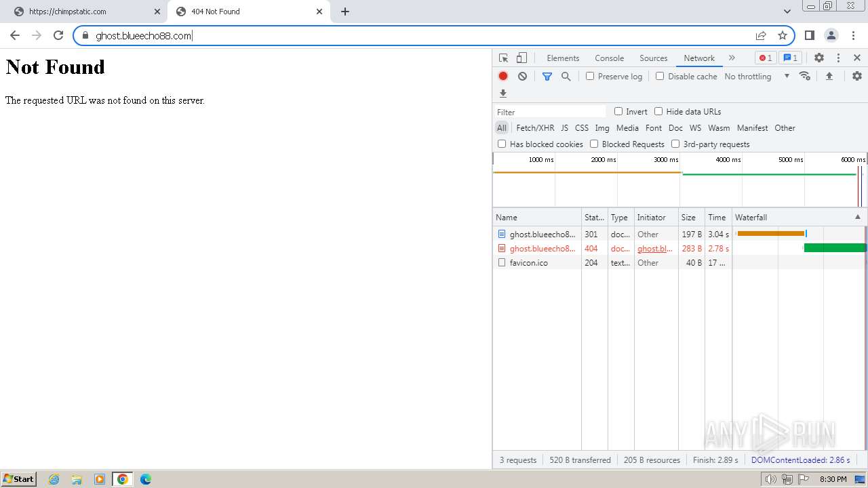This screenshot has height=488, width=868.
Task: Stop recording network log
Action: (x=503, y=77)
